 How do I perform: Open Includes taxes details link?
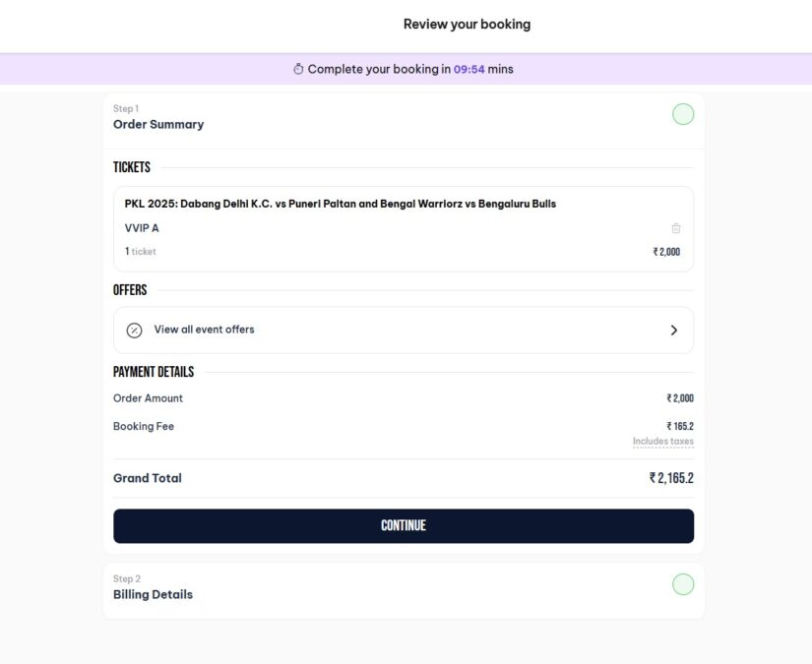(663, 441)
